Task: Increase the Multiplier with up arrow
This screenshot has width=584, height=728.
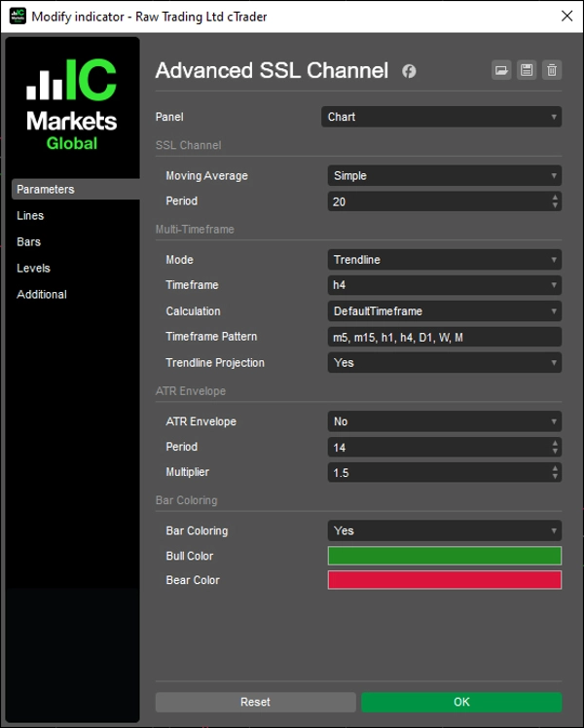Action: click(555, 469)
